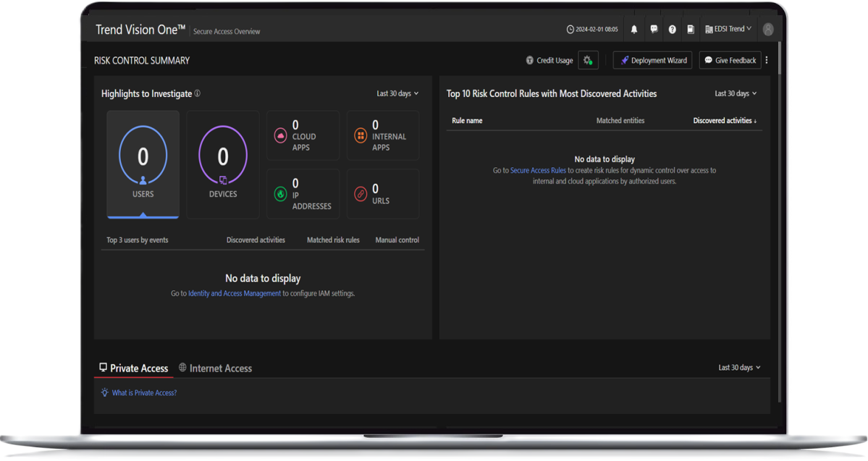The width and height of the screenshot is (868, 461).
Task: Click the Credit Usage coin icon
Action: coord(530,60)
